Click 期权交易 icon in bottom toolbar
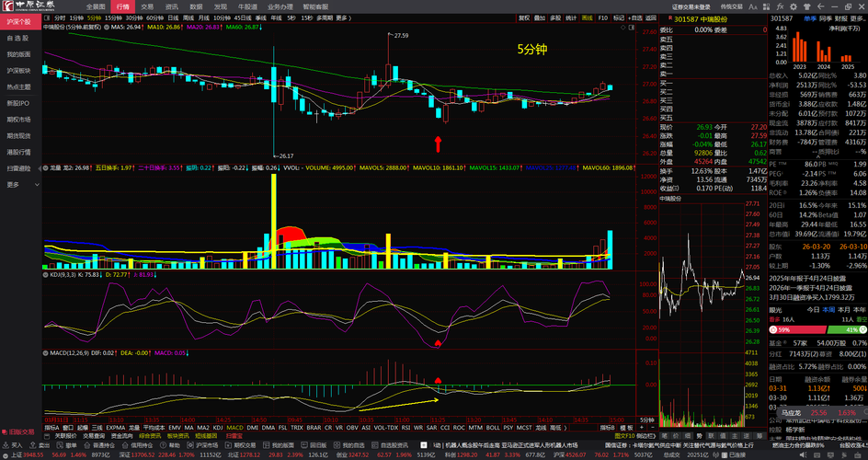Screen dimensions: 868x460 (x=229, y=445)
